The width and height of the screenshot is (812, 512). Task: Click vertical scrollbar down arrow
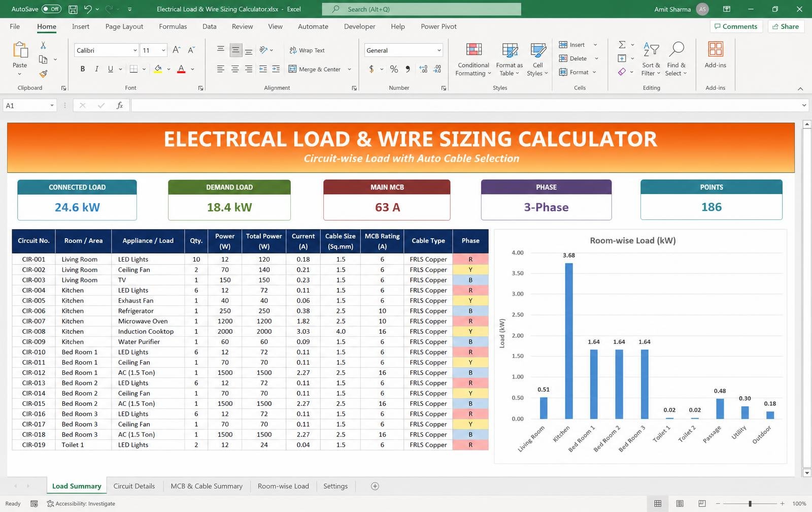point(807,473)
